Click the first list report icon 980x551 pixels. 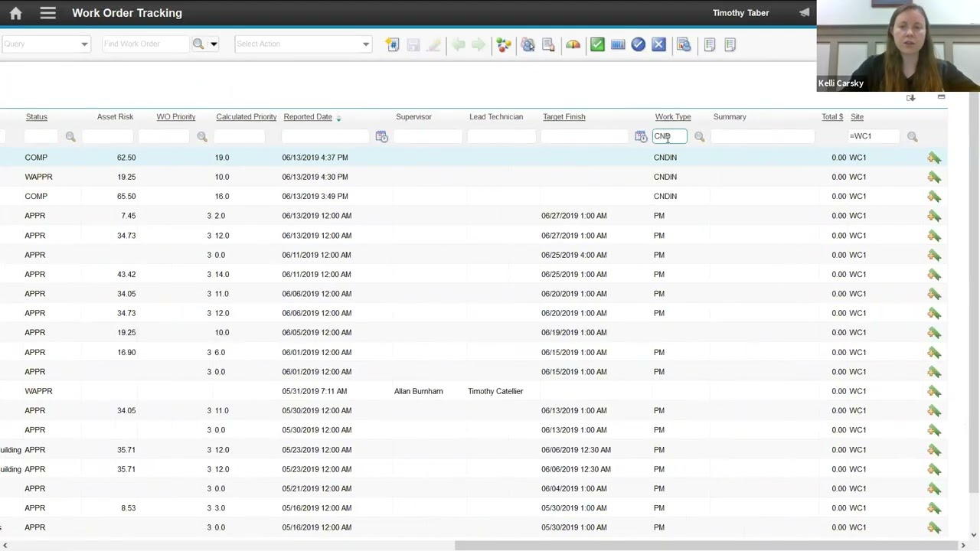point(710,44)
